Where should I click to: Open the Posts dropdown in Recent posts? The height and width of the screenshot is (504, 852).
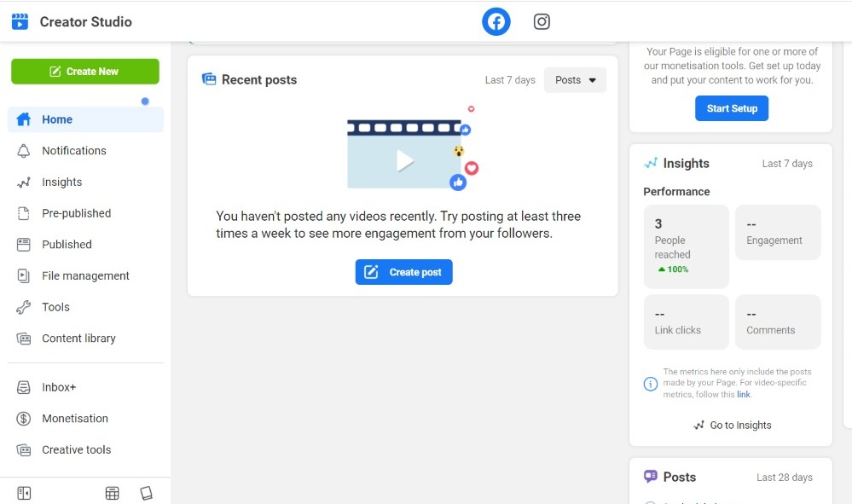click(x=575, y=80)
